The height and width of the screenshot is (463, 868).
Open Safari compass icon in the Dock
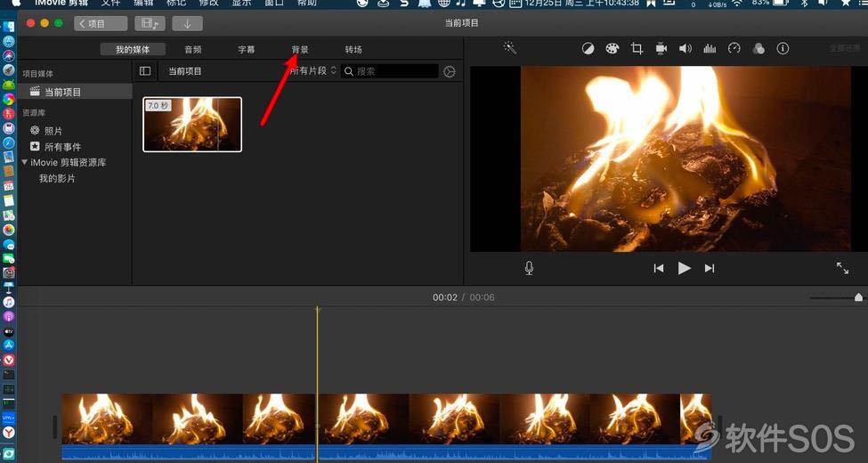[9, 142]
